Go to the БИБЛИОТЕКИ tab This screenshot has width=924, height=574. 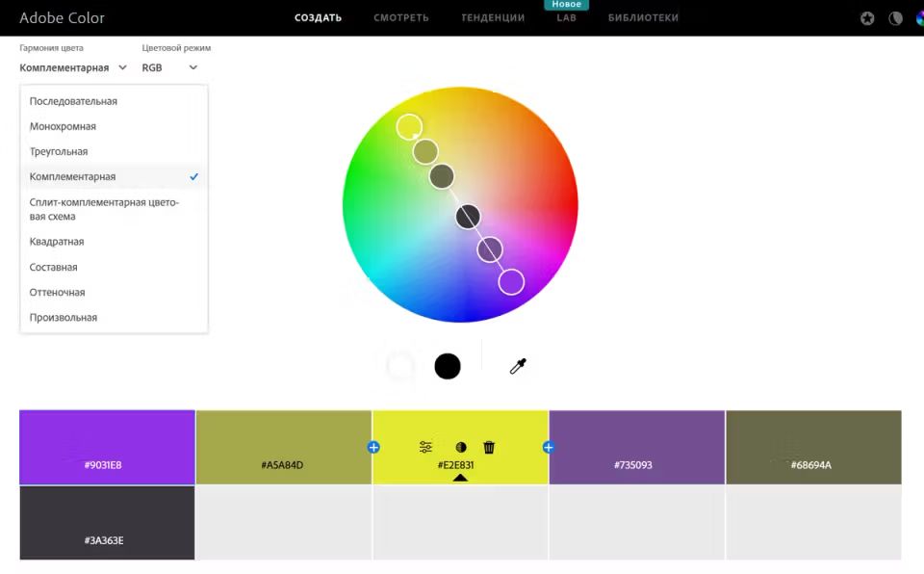(x=643, y=17)
